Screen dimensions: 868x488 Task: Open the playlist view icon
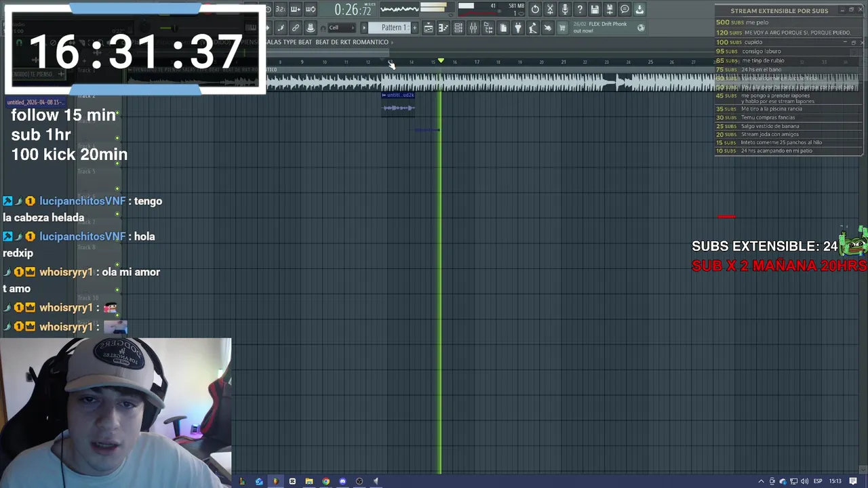(x=429, y=28)
